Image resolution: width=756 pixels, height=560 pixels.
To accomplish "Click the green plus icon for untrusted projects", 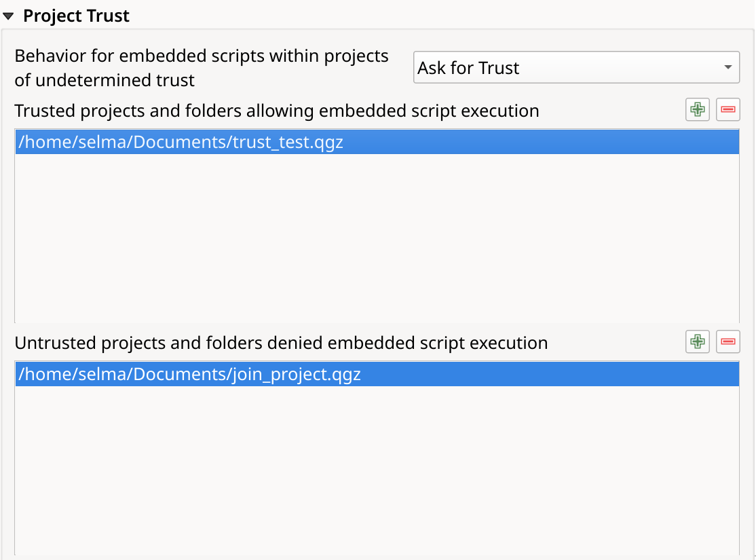I will pyautogui.click(x=697, y=341).
